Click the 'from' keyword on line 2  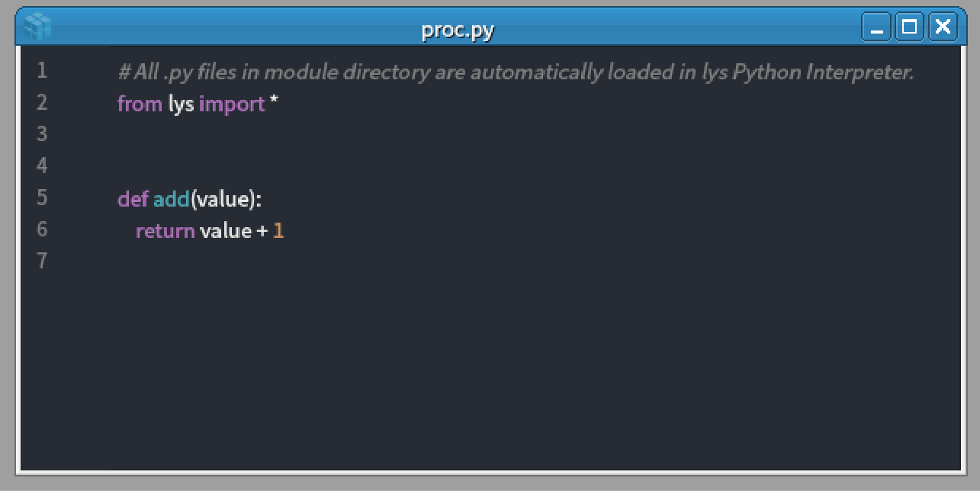click(x=140, y=104)
